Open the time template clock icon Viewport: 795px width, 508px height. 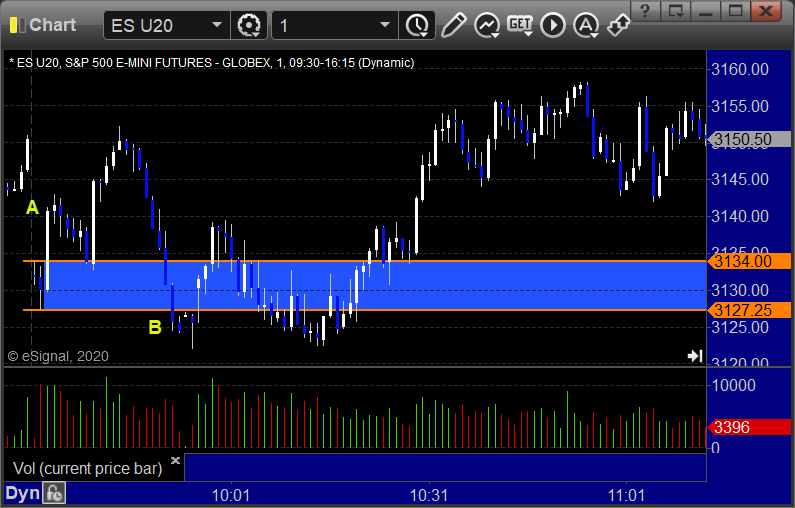pyautogui.click(x=417, y=25)
